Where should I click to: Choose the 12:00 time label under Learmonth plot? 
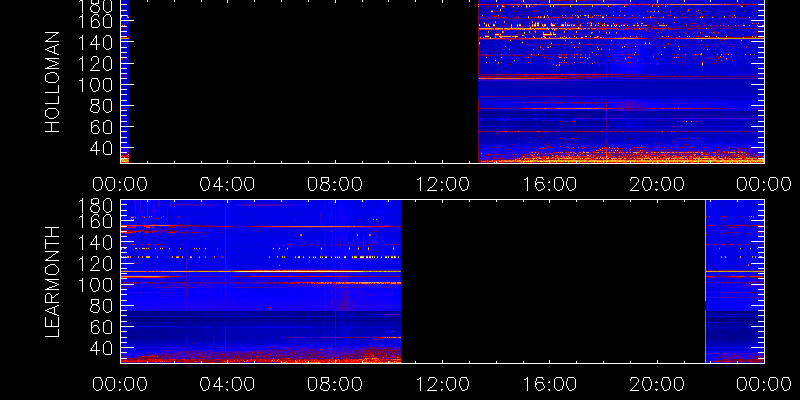coord(442,384)
